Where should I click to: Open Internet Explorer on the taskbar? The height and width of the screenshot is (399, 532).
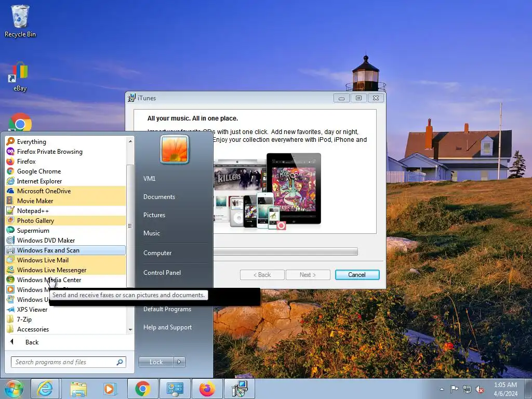pos(45,389)
